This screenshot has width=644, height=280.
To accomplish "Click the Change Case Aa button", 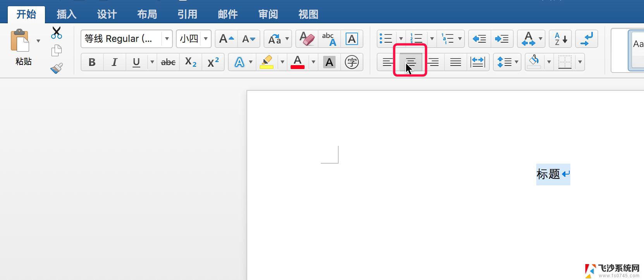I will [x=274, y=39].
